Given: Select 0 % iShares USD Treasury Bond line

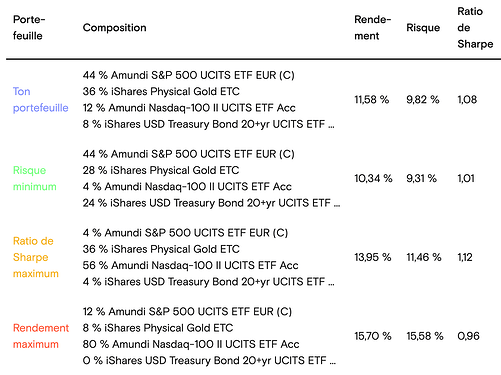Looking at the screenshot, I should (209, 360).
